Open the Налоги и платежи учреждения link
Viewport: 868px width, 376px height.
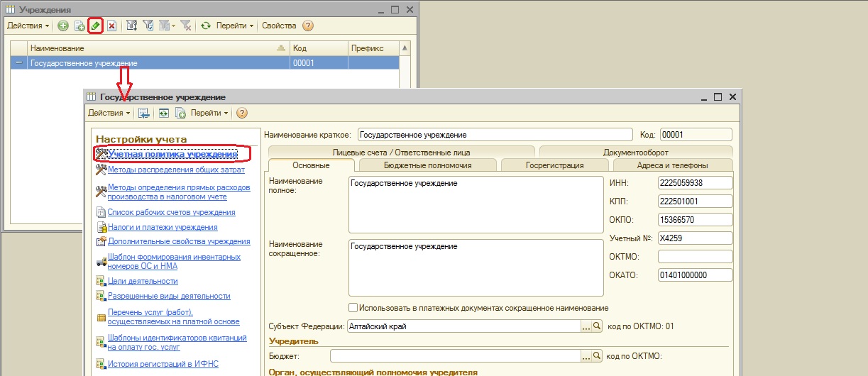click(162, 227)
